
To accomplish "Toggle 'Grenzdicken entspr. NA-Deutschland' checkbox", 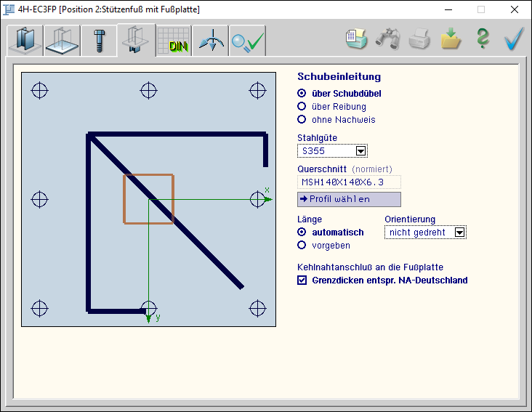I will pyautogui.click(x=302, y=280).
